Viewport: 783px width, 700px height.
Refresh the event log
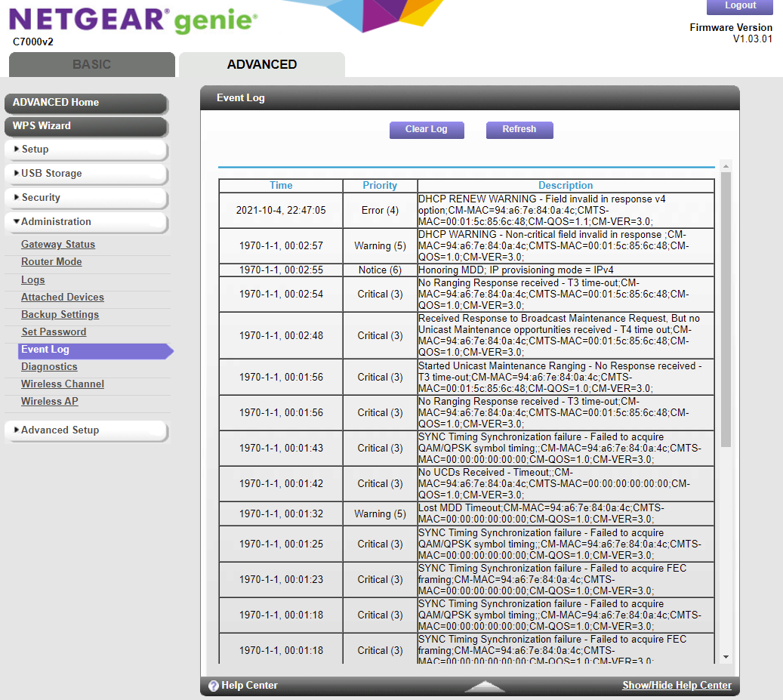click(x=519, y=129)
